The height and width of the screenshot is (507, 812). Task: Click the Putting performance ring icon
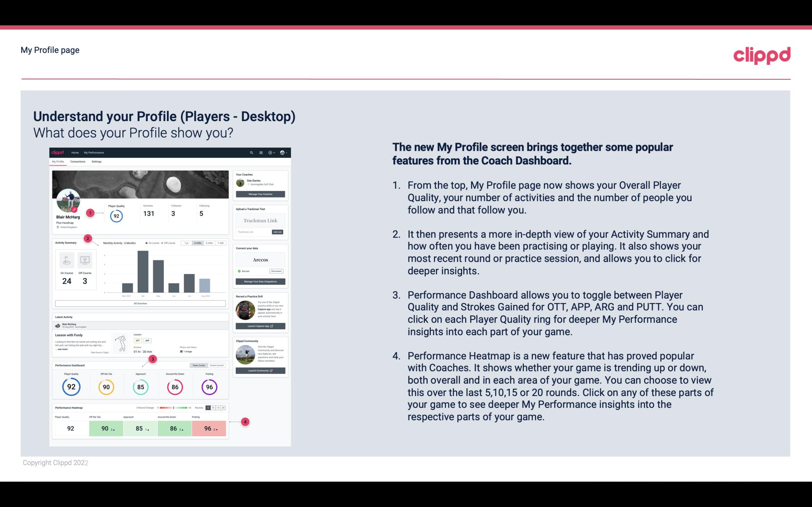pyautogui.click(x=209, y=386)
